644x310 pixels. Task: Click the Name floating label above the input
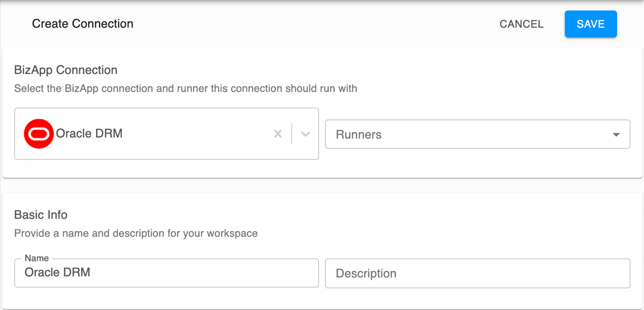coord(37,258)
